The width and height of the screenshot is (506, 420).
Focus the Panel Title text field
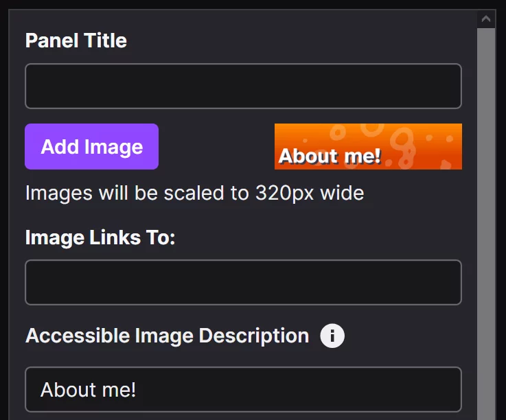[x=243, y=86]
